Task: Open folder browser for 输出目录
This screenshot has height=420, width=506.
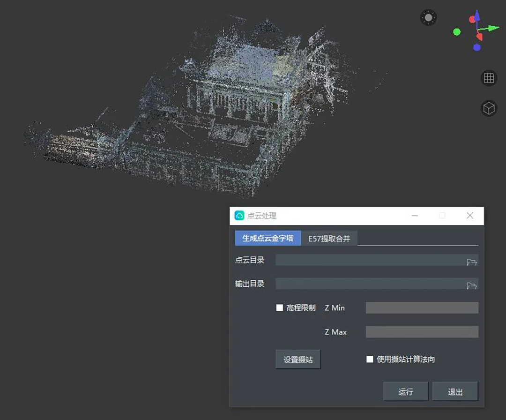Action: pyautogui.click(x=471, y=285)
